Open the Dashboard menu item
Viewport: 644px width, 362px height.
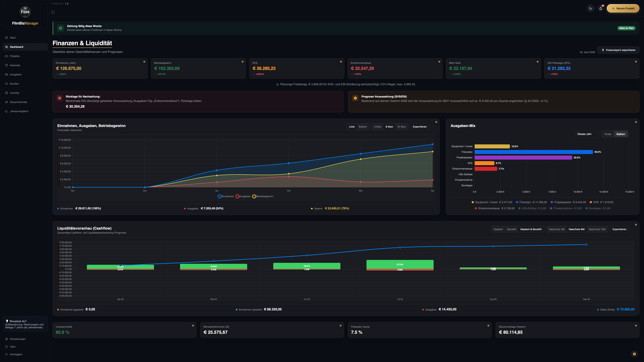(x=25, y=47)
